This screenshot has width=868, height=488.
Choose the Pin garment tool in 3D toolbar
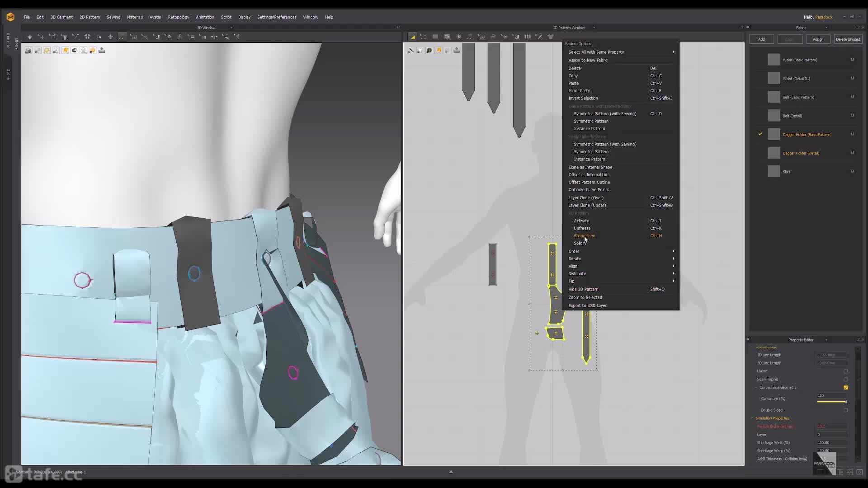point(64,37)
